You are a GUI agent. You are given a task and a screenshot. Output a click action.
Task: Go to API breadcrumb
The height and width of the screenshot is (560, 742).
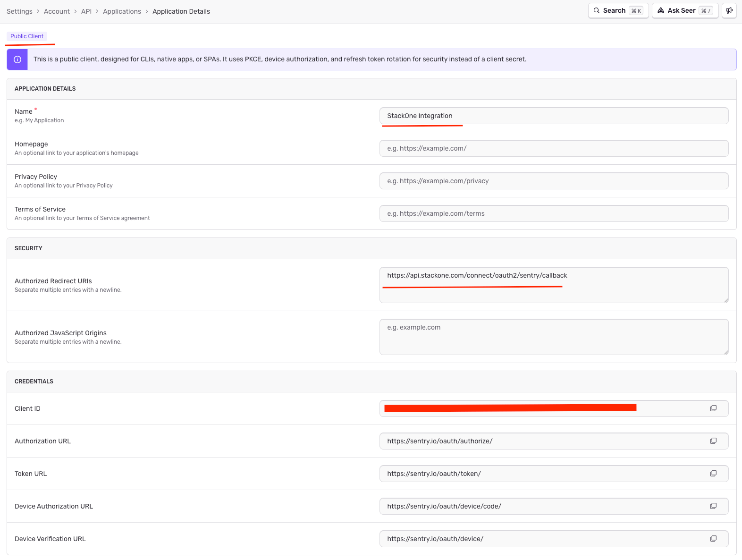(86, 11)
